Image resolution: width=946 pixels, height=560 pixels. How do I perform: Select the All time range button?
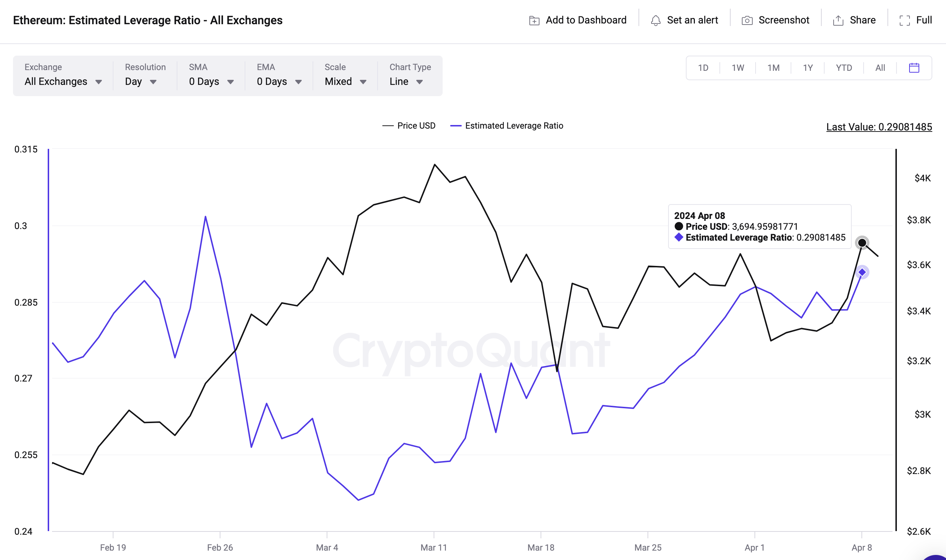pos(880,68)
